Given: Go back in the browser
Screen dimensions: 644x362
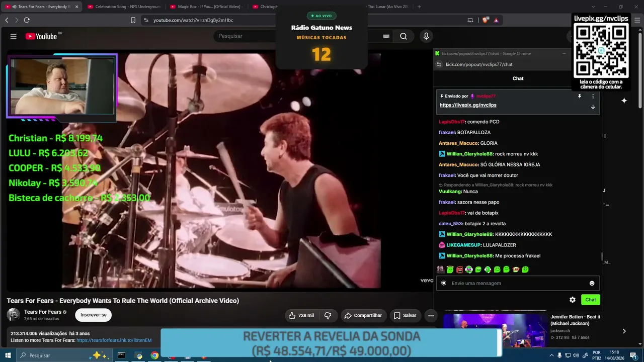Looking at the screenshot, I should [x=7, y=20].
